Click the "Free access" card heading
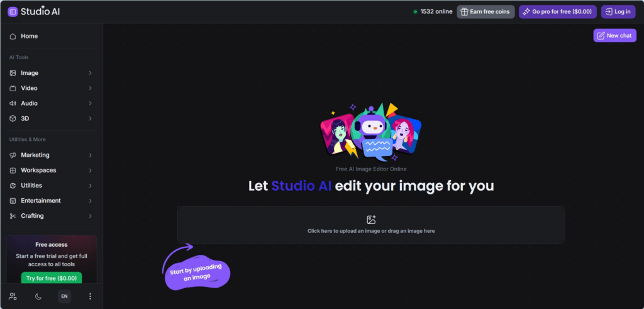 click(52, 244)
